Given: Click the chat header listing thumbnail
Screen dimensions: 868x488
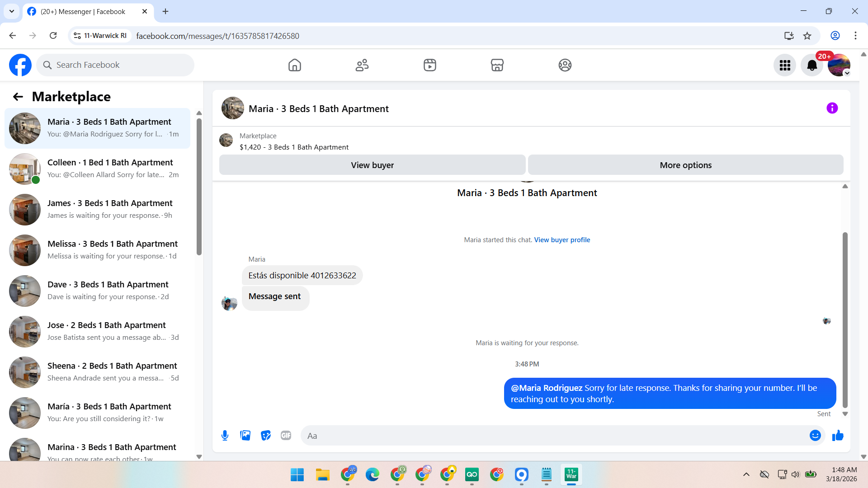Looking at the screenshot, I should (x=233, y=108).
